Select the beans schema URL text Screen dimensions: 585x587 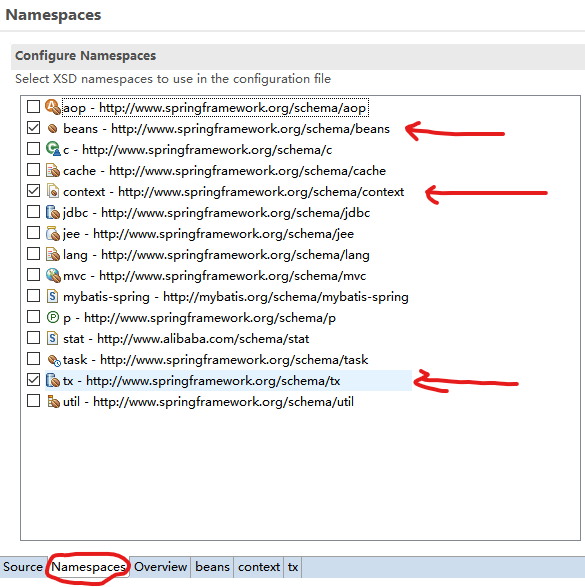[250, 129]
